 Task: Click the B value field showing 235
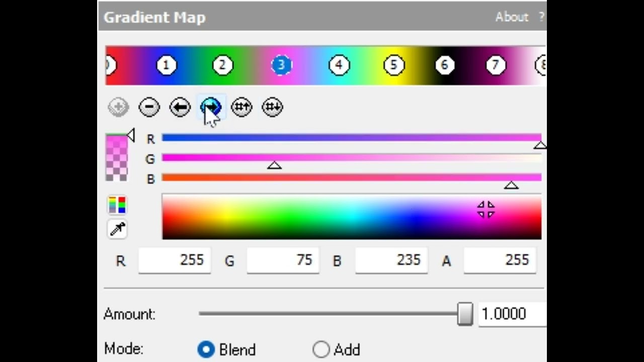[391, 260]
